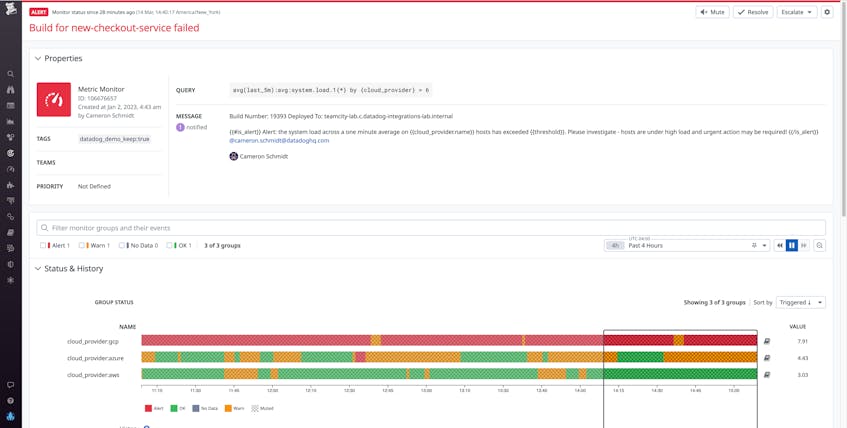Click the red ALERT status badge

tap(39, 12)
